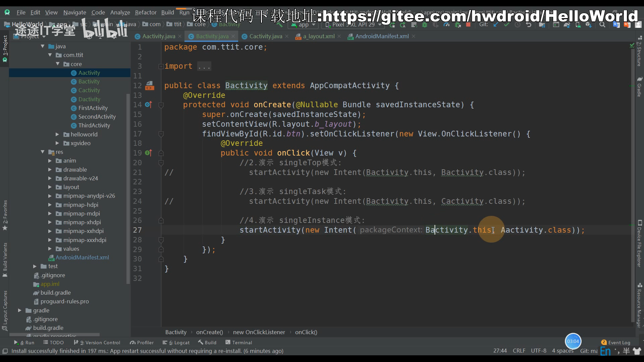The width and height of the screenshot is (644, 362).
Task: Select SecondActivity in the project tree
Action: click(x=97, y=117)
